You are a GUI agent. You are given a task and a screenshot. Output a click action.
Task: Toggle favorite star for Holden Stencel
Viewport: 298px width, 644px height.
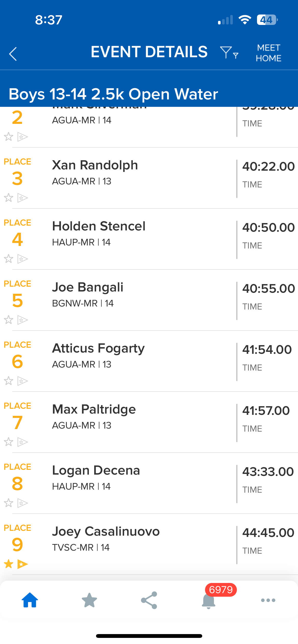pos(9,259)
